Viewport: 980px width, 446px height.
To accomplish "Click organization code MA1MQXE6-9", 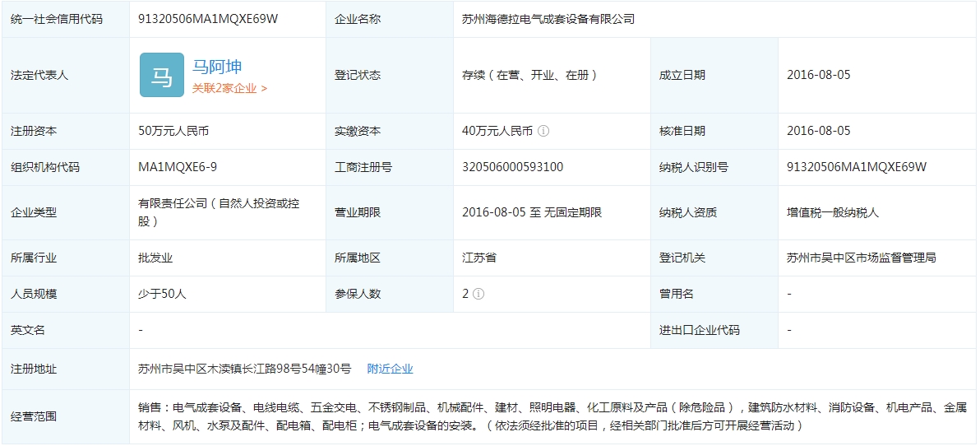I will pos(178,167).
